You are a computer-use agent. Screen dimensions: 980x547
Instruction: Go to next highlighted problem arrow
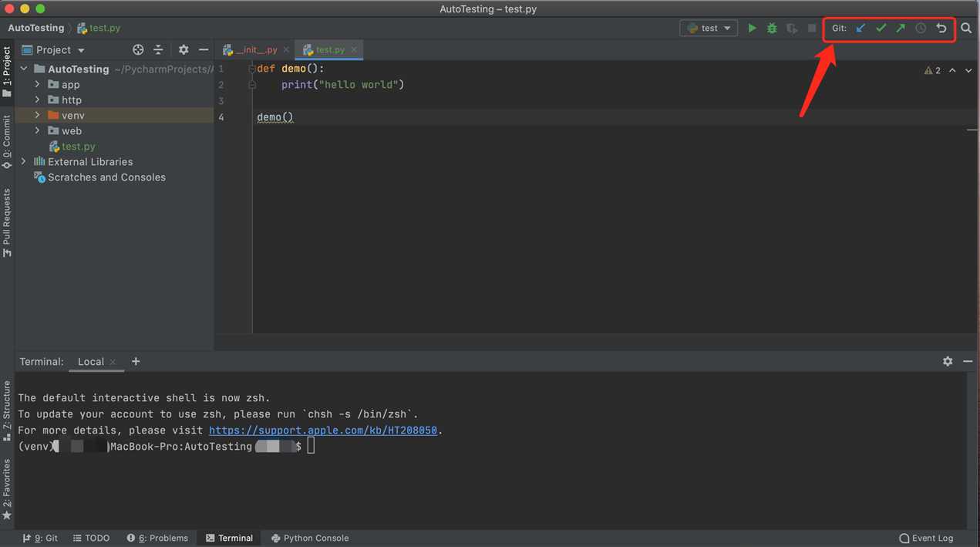tap(968, 70)
